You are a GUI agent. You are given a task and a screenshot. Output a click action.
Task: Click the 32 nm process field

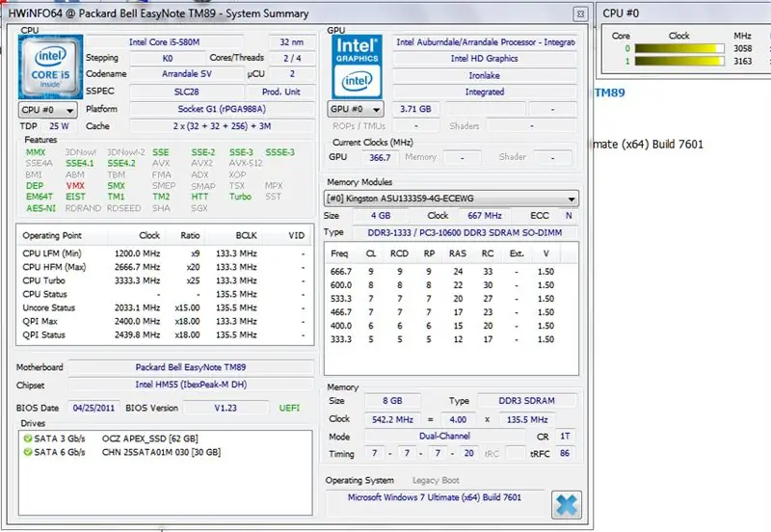pyautogui.click(x=292, y=42)
